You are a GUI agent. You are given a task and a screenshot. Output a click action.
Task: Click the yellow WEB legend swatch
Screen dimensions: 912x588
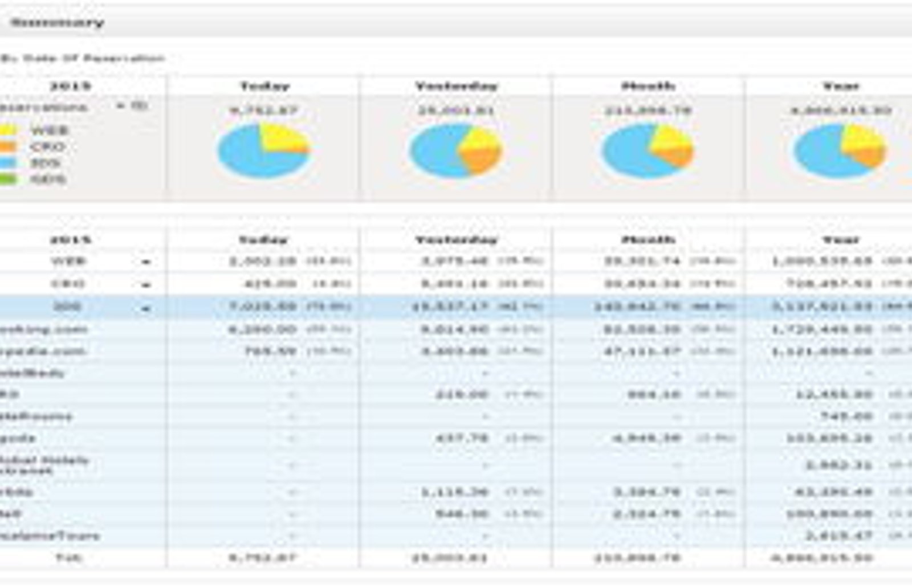pos(8,130)
